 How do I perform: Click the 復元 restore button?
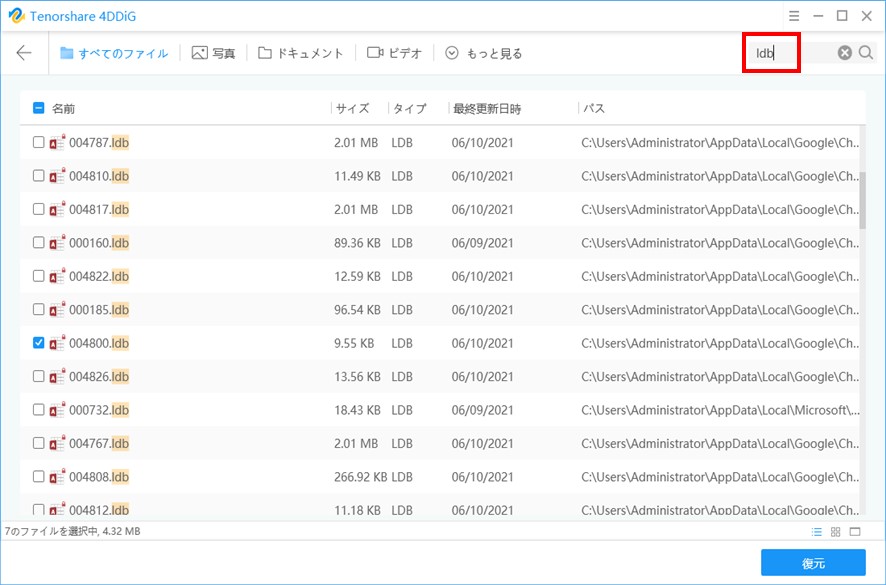(x=813, y=562)
